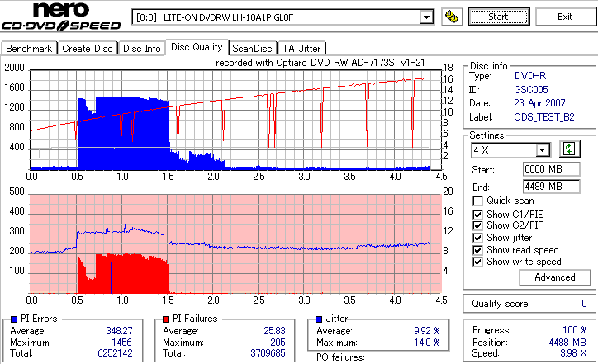
Task: Open the LITE-ON drive selection dropdown
Action: 426,17
